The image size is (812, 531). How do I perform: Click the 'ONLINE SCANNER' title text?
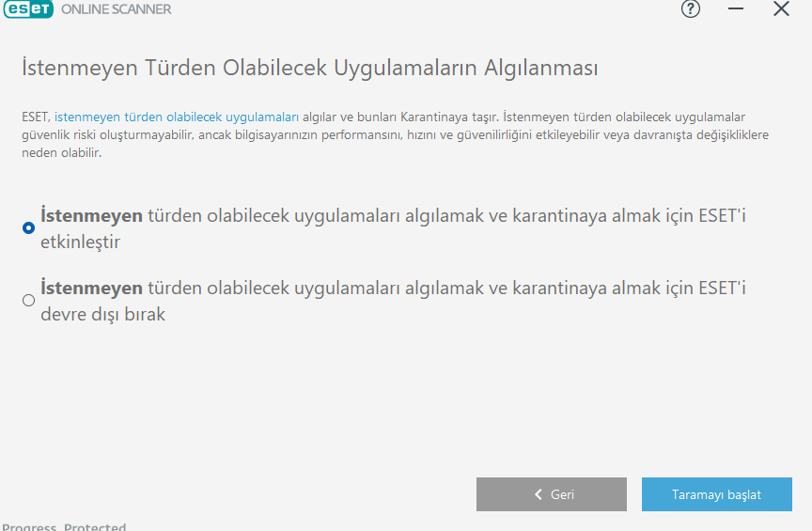pyautogui.click(x=116, y=9)
